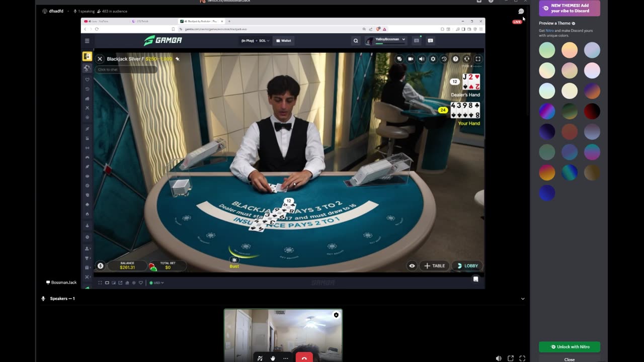Click the Wallet button

tap(284, 41)
